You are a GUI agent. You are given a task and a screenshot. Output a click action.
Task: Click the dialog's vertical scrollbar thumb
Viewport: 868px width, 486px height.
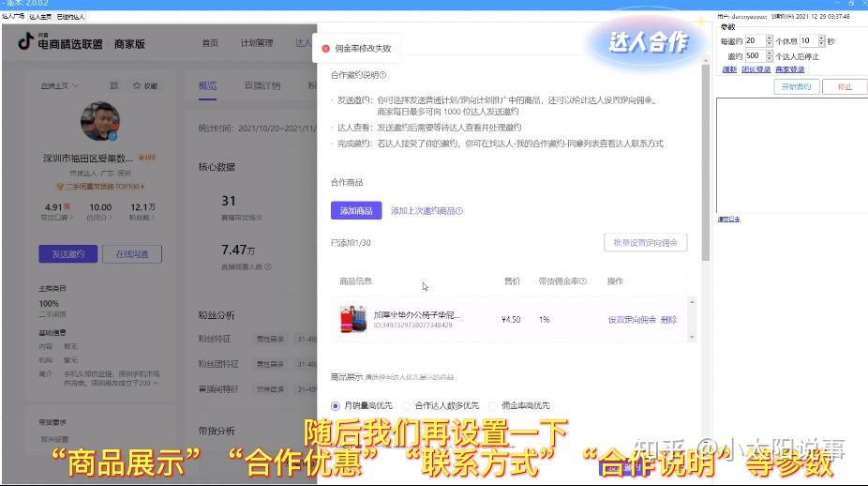click(705, 162)
